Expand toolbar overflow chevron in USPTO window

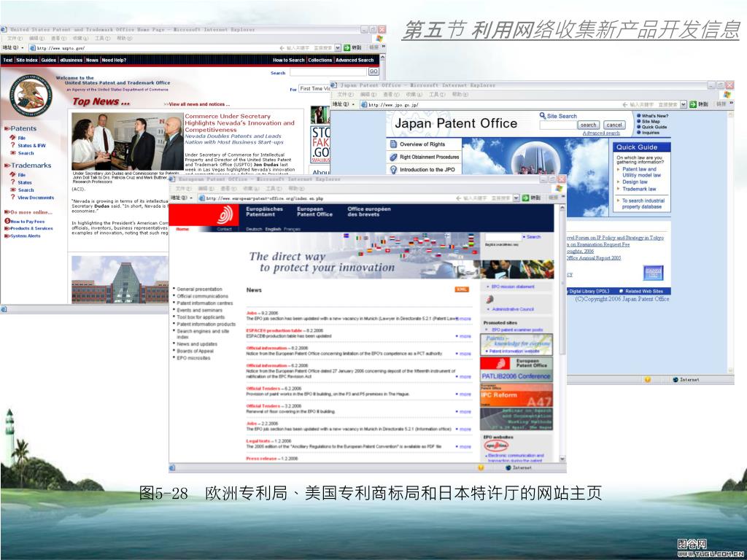click(383, 47)
